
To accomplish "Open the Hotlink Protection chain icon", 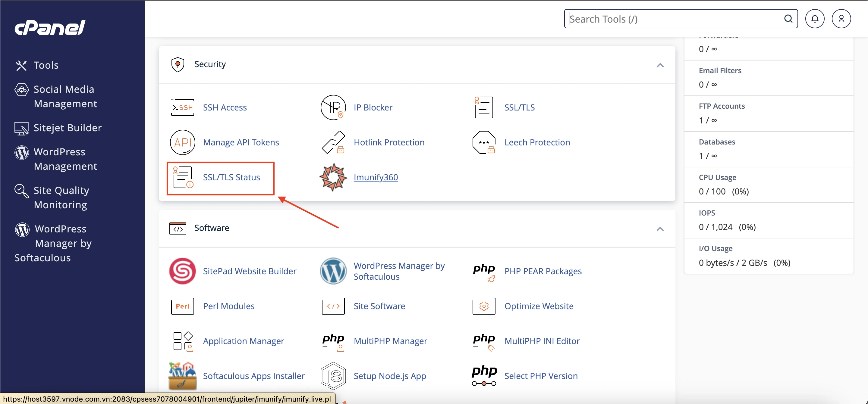I will coord(333,142).
